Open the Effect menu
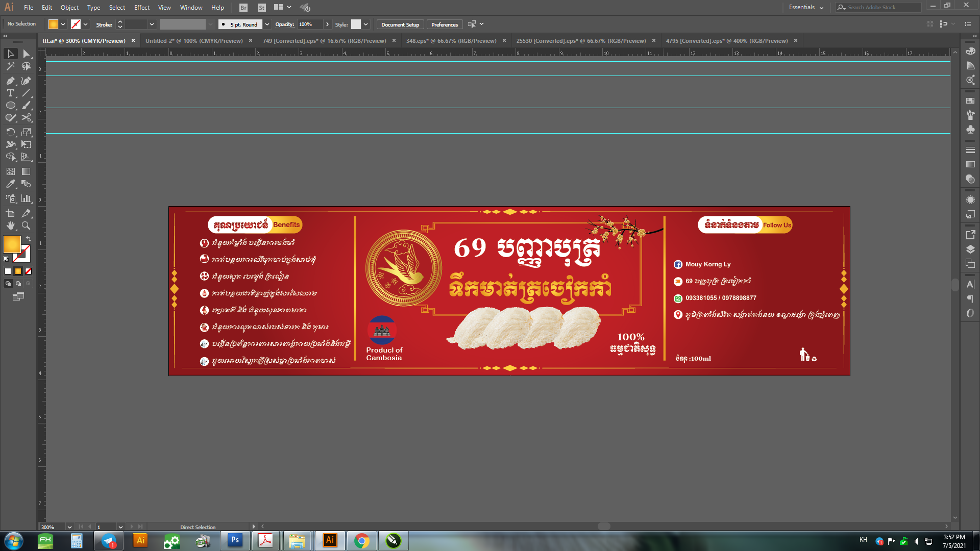The height and width of the screenshot is (551, 980). [x=141, y=8]
